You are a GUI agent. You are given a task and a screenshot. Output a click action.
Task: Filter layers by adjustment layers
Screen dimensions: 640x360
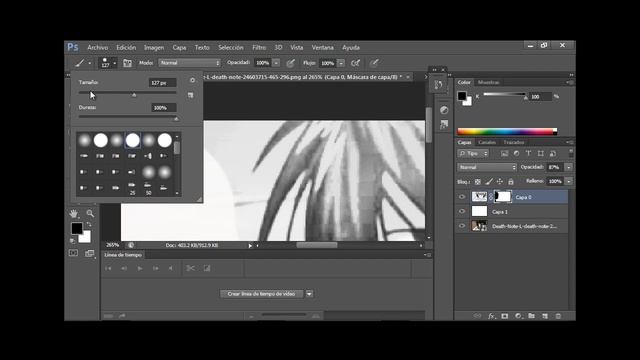(x=516, y=153)
